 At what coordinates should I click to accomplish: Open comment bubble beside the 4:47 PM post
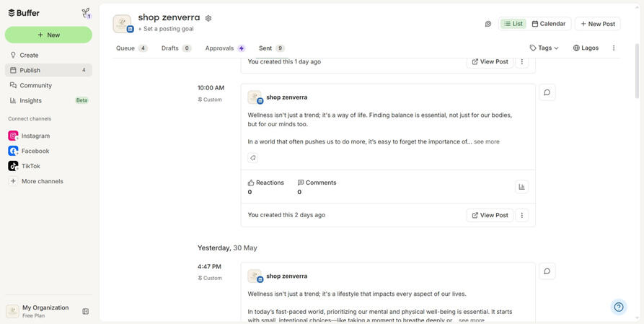547,271
